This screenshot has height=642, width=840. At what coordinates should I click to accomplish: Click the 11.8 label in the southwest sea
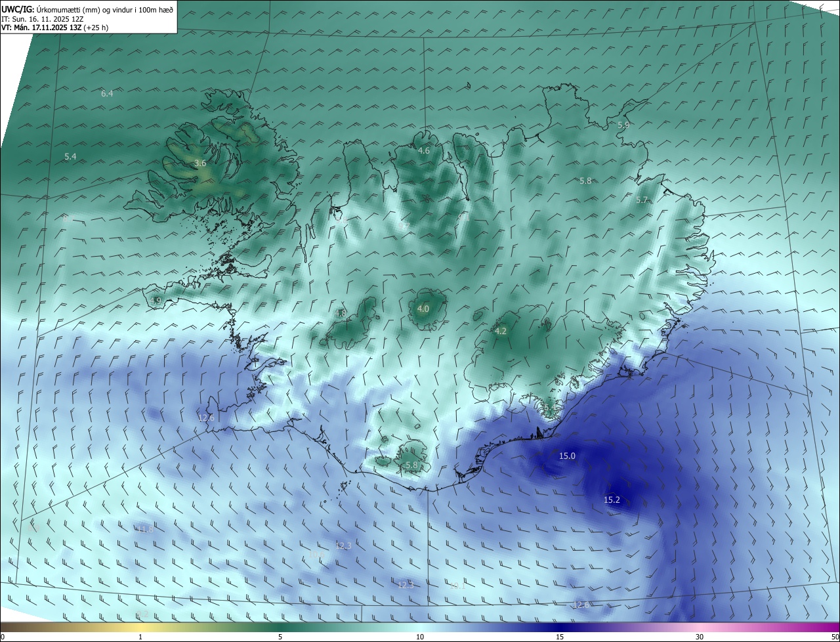click(x=145, y=529)
